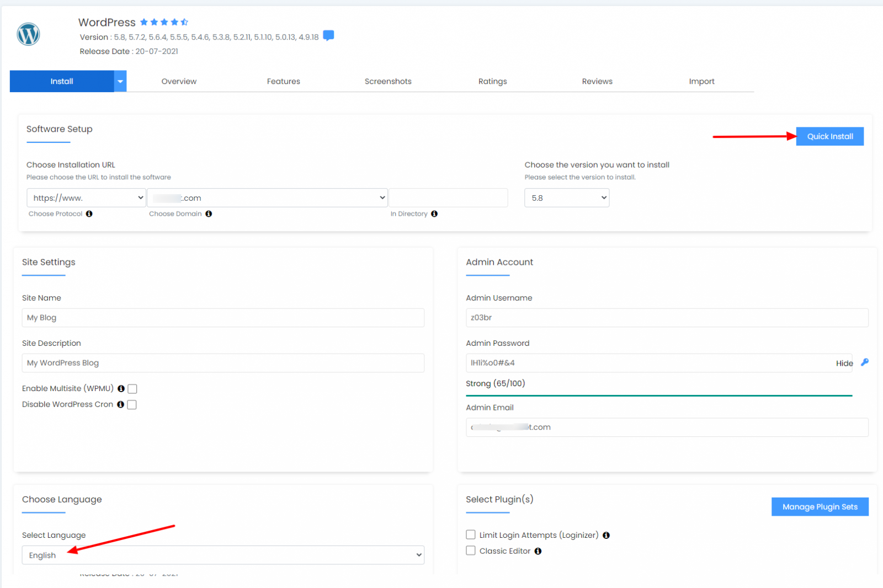Check the Classic Editor plugin box
Screen dimensions: 883x588
tap(471, 550)
